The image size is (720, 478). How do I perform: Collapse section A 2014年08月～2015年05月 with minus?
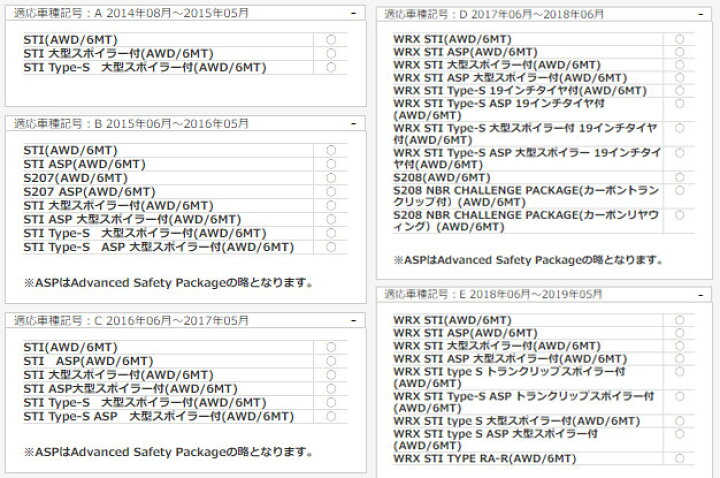[x=353, y=13]
